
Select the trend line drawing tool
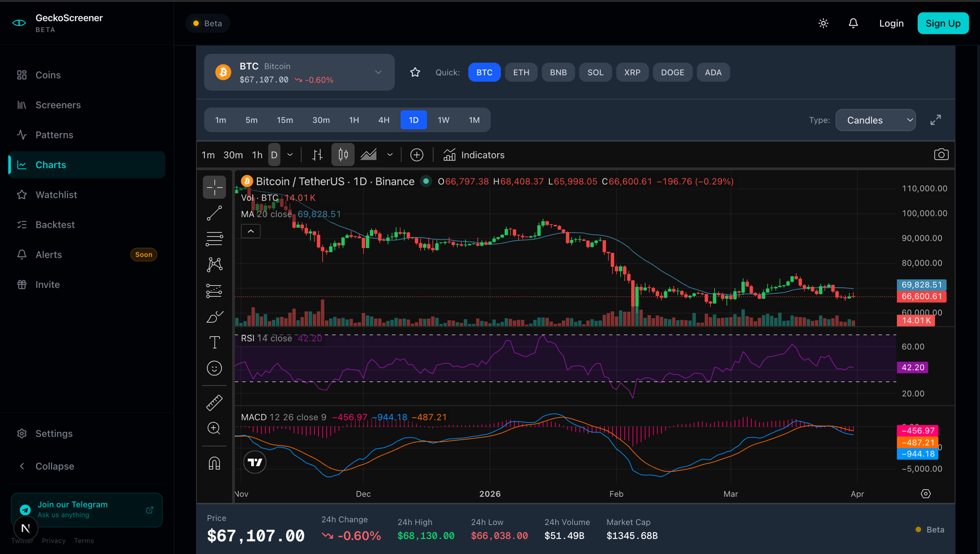pos(214,213)
